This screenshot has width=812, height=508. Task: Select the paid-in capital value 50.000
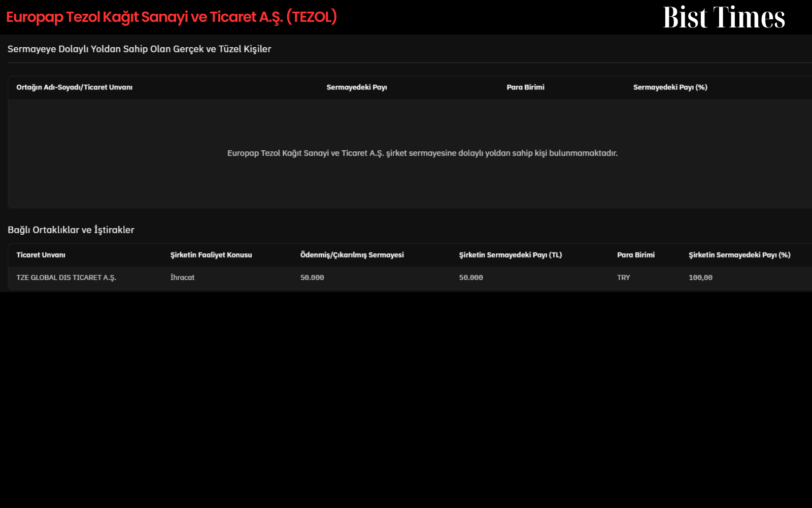[x=312, y=278]
